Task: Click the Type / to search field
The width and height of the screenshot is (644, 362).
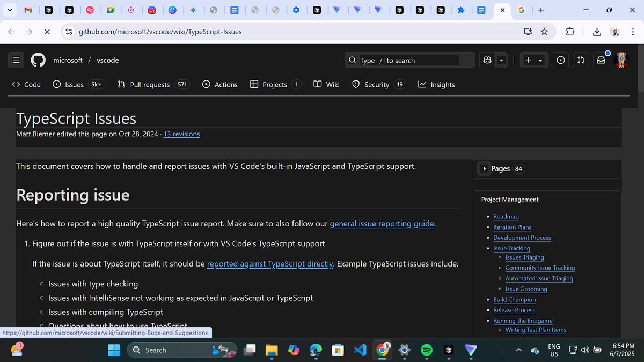Action: (410, 60)
